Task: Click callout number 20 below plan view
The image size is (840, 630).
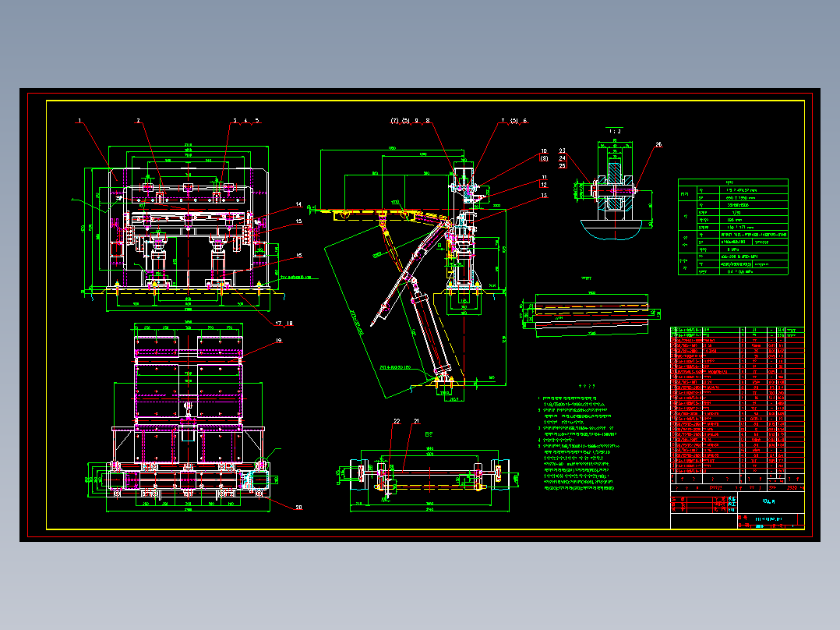Action: pyautogui.click(x=298, y=508)
